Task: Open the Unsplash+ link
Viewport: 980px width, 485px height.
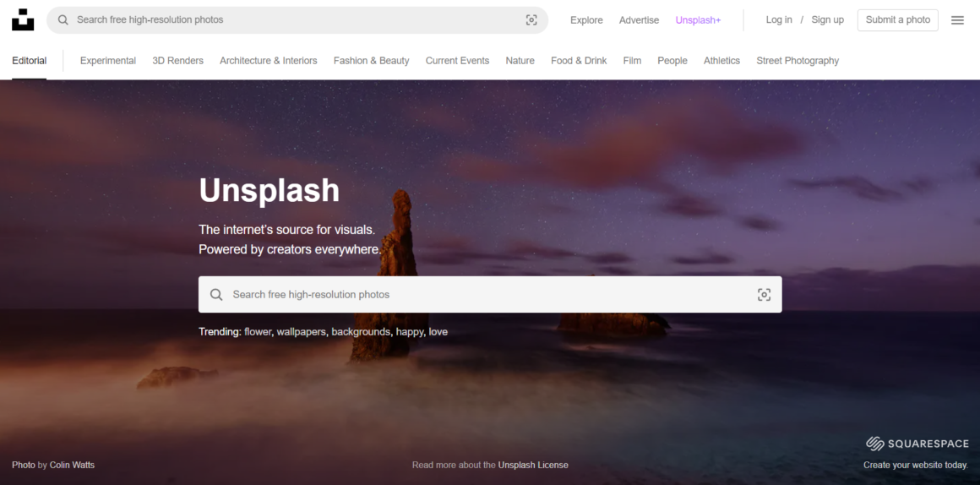Action: tap(698, 20)
